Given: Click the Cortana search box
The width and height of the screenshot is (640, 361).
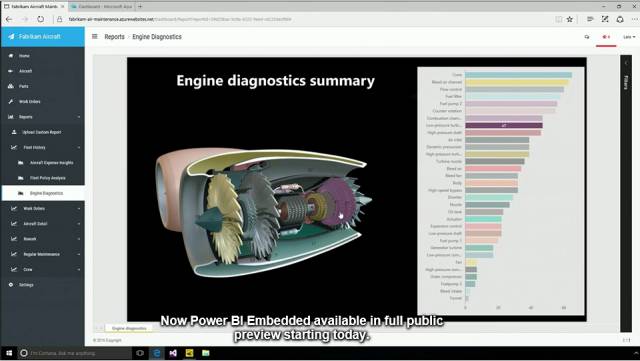Looking at the screenshot, I should [75, 353].
